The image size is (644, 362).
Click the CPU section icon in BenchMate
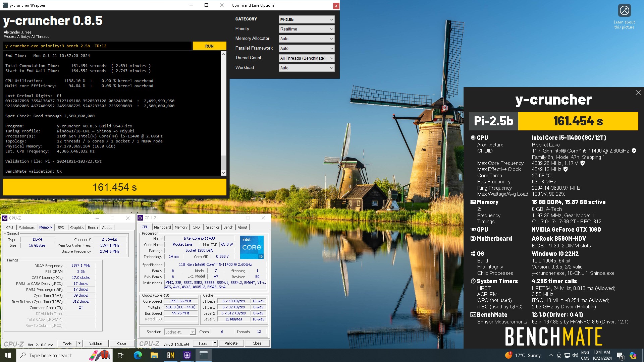click(473, 138)
